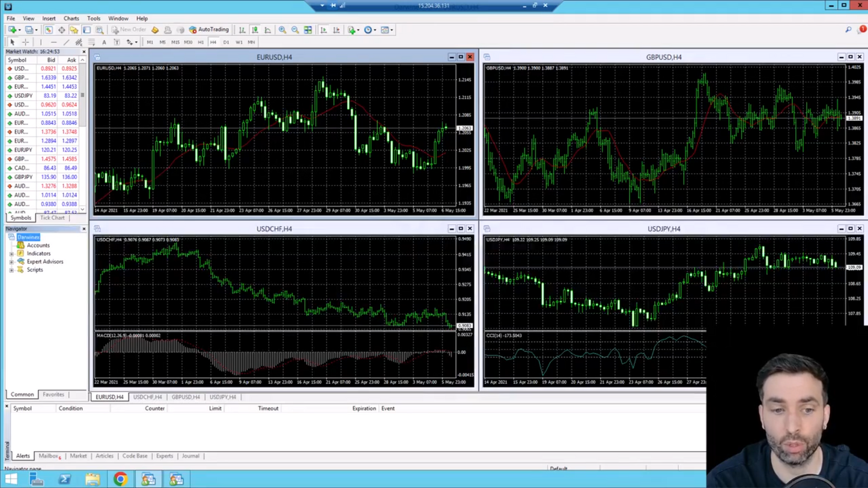Open the Mailbox terminal tab
The height and width of the screenshot is (488, 868).
point(49,456)
